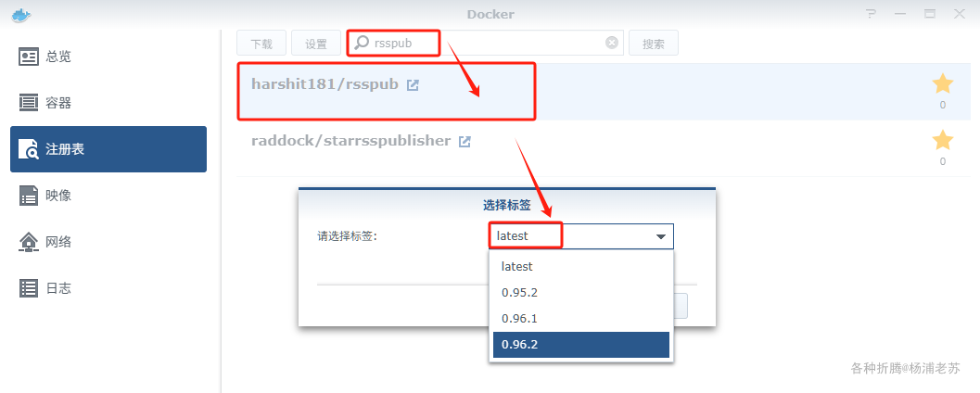Select the 注册表 registry sidebar item
Image resolution: width=980 pixels, height=393 pixels.
tap(108, 149)
